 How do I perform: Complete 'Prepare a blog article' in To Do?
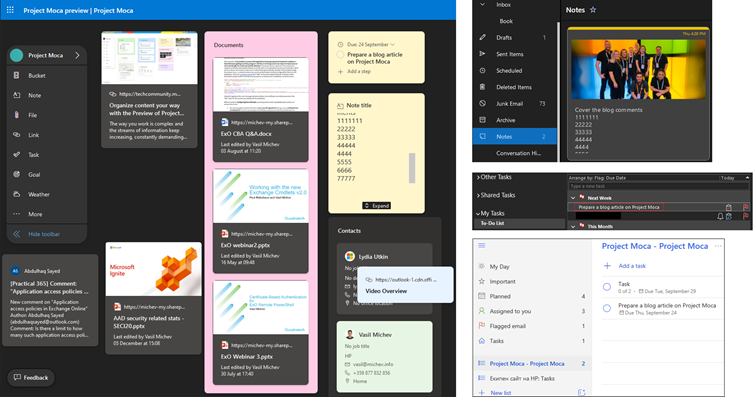[x=607, y=308]
